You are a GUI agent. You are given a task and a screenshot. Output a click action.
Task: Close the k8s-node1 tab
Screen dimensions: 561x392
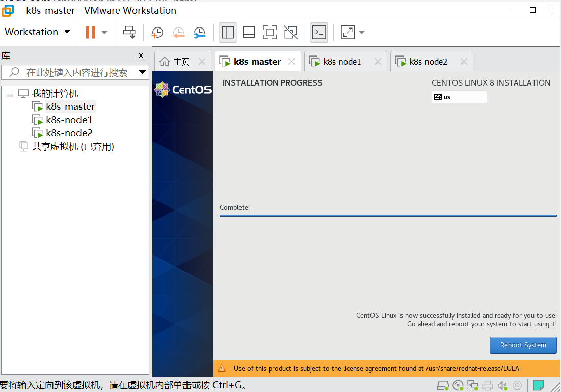click(x=378, y=62)
